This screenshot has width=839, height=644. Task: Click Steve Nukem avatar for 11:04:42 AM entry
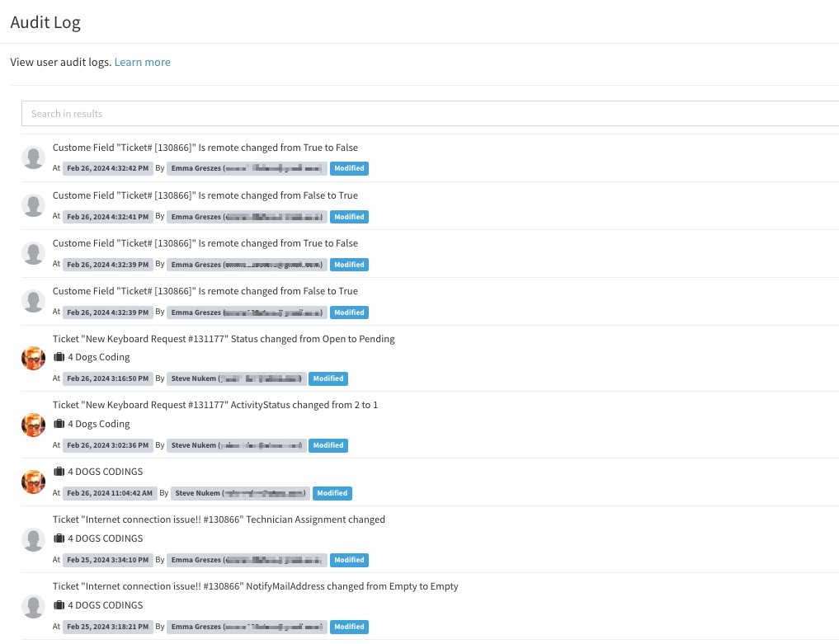click(x=33, y=482)
